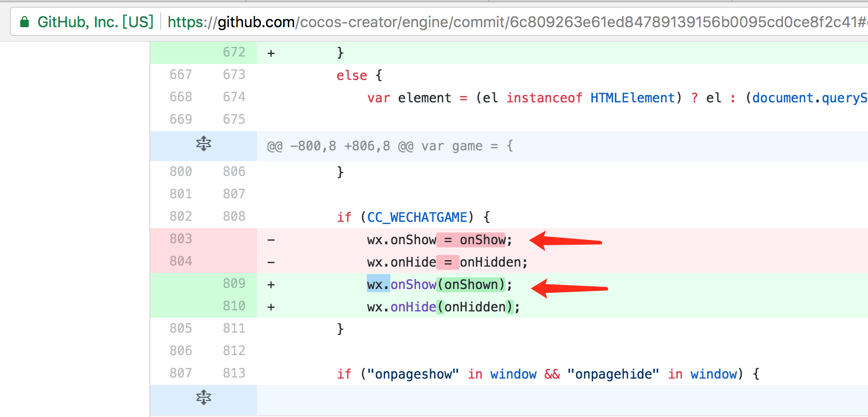The height and width of the screenshot is (417, 868).
Task: Click the green secure lock icon
Action: pos(24,22)
